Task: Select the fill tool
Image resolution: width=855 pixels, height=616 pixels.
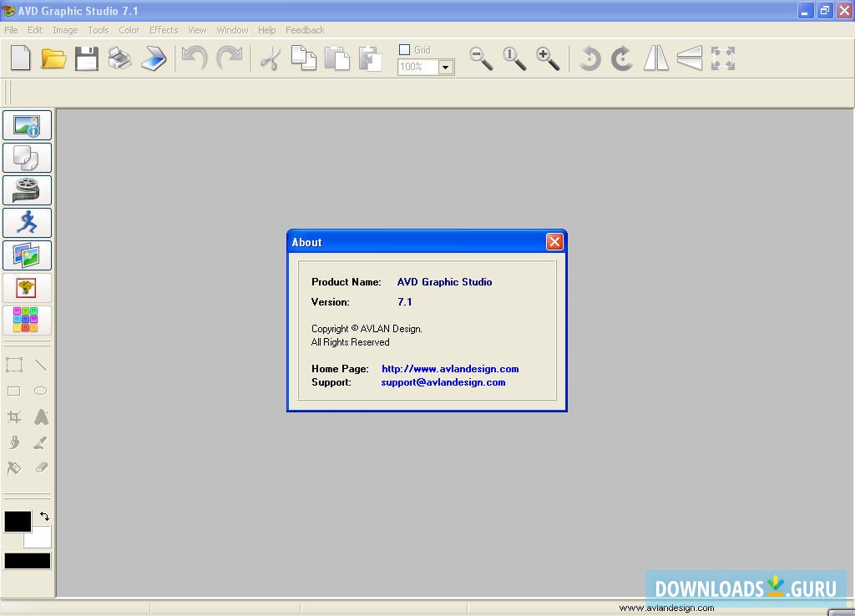Action: (x=13, y=468)
